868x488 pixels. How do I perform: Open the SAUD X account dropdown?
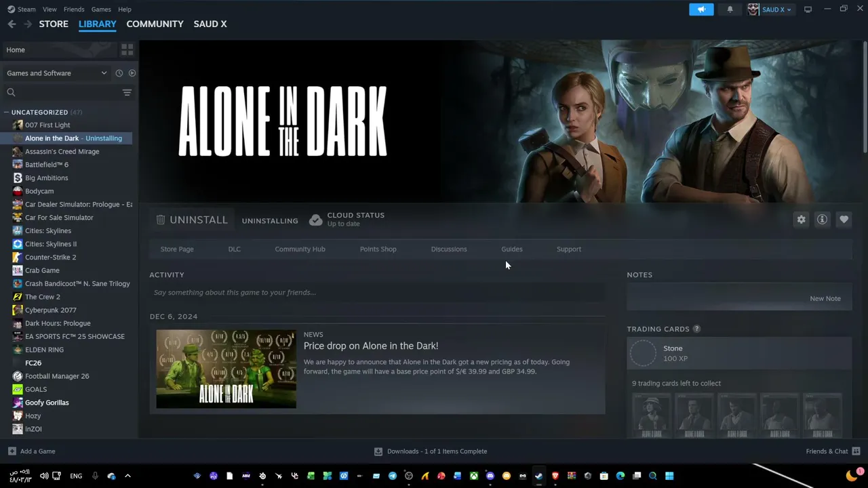(770, 9)
